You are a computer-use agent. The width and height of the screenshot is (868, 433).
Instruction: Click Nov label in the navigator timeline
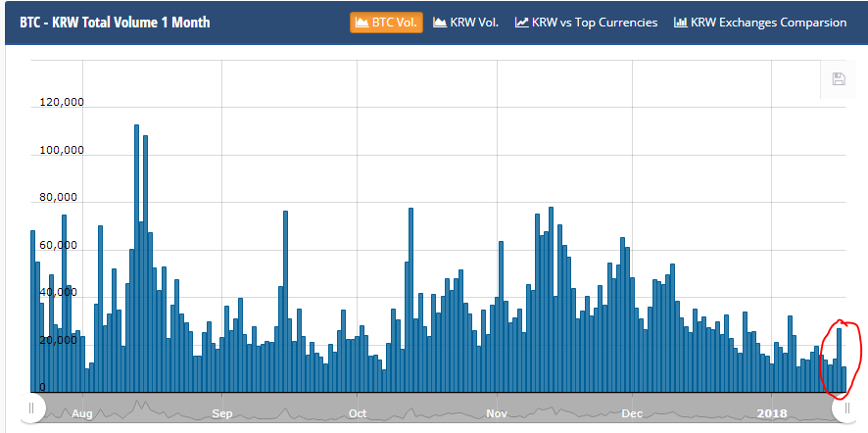click(500, 413)
